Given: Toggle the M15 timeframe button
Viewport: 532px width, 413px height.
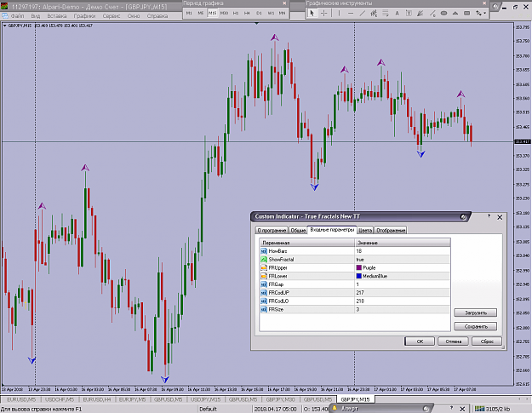Looking at the screenshot, I should 212,13.
